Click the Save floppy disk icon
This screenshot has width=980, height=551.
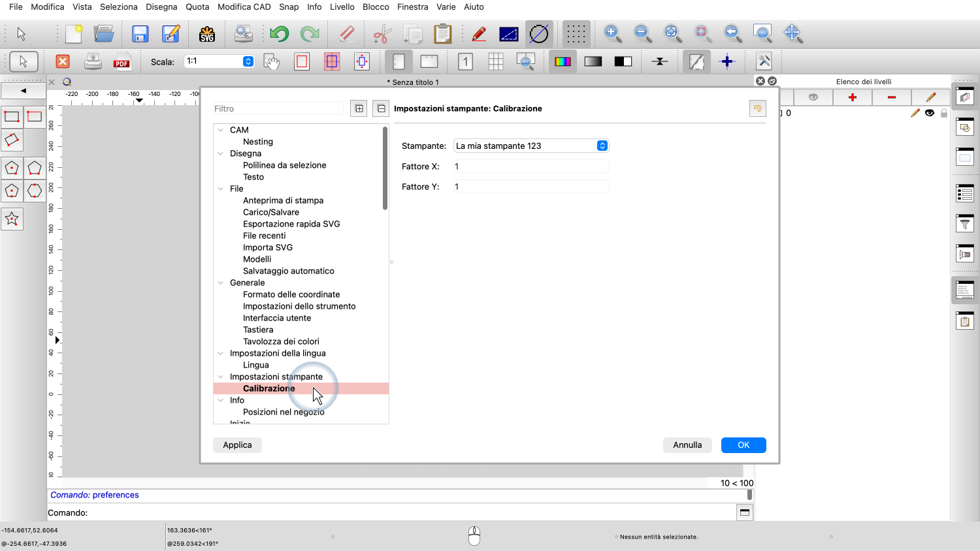(x=140, y=34)
